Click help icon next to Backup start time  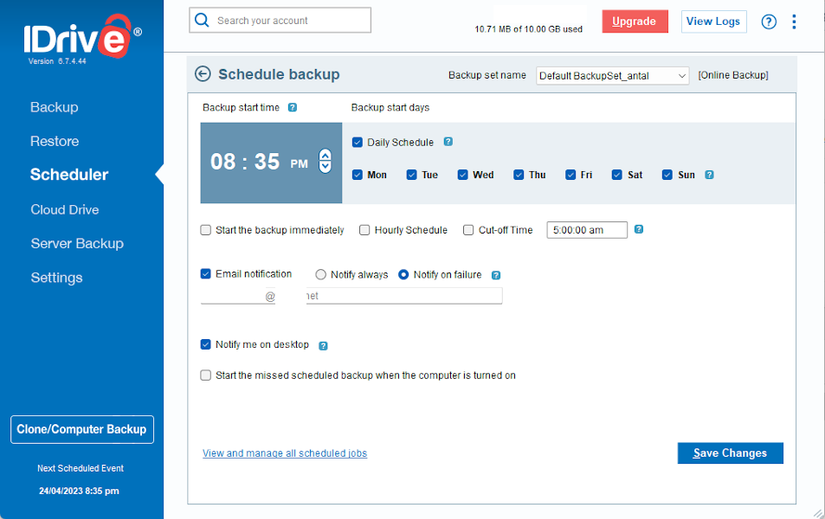(293, 107)
